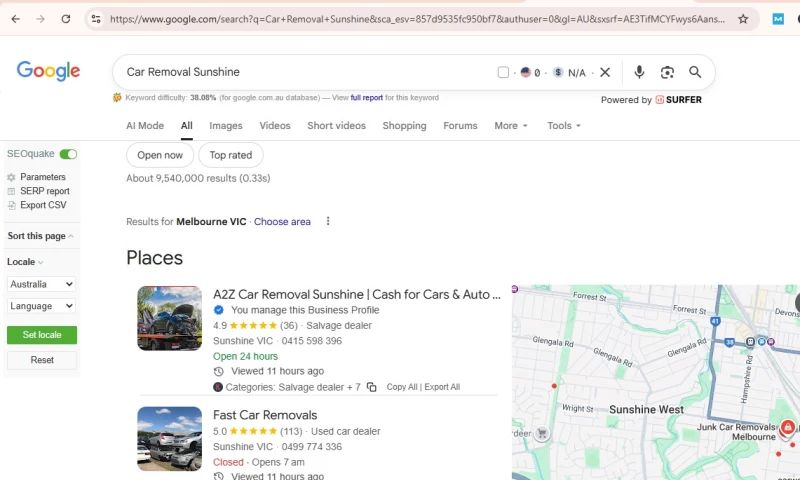Click the Surfer logo
800x480 pixels.
pos(678,100)
